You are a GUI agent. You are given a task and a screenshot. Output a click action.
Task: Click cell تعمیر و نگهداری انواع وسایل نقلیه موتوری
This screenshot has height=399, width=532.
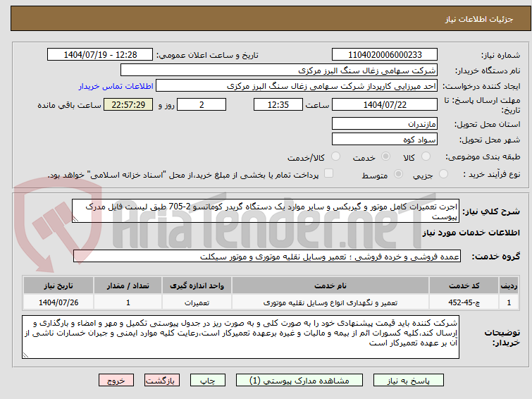tap(330, 302)
